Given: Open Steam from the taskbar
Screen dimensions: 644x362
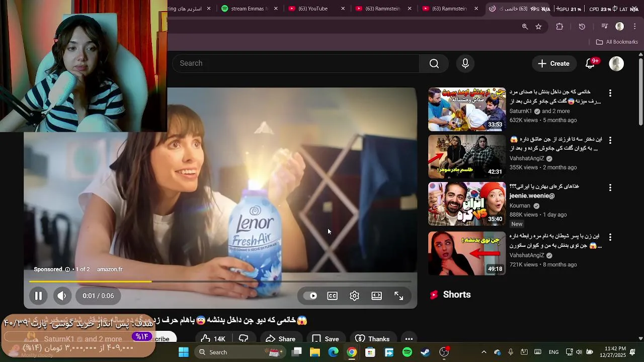Looking at the screenshot, I should click(x=426, y=352).
